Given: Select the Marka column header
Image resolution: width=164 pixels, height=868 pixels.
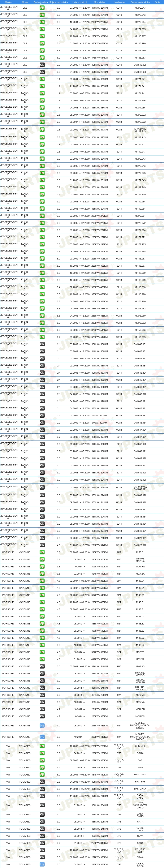Looking at the screenshot, I should coord(8,2).
